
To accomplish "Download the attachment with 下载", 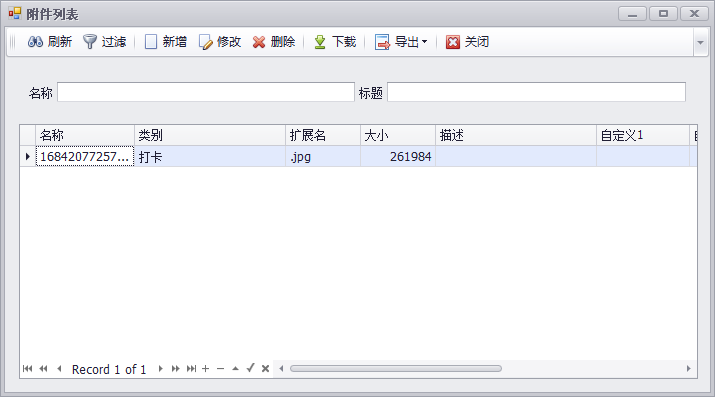I will 335,42.
